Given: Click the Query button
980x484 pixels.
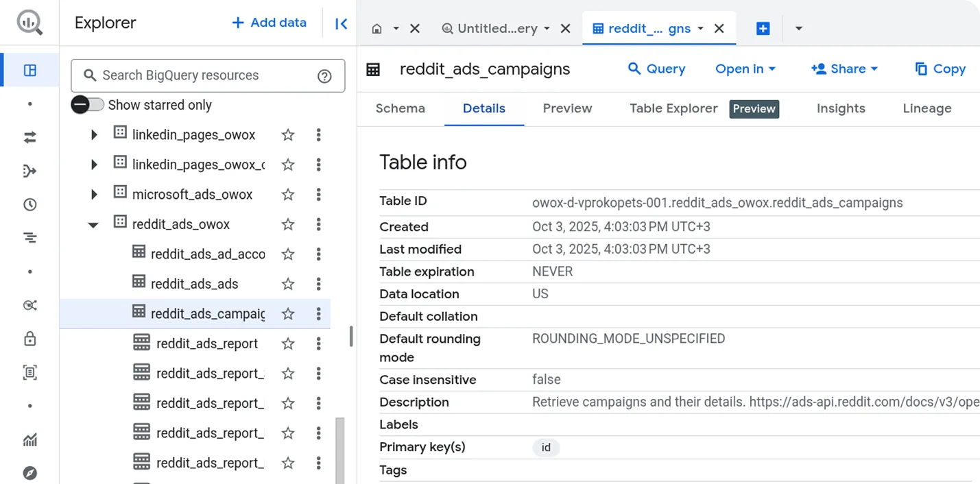Looking at the screenshot, I should [656, 69].
